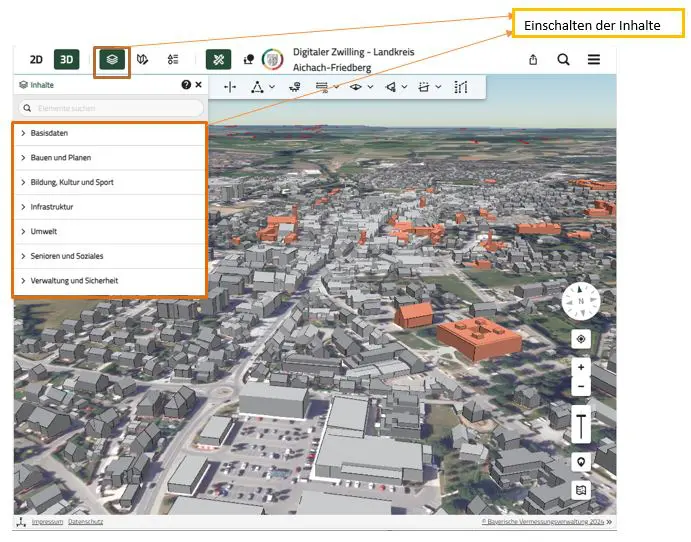
Task: Expand the Bauen und Planen category
Action: tap(60, 158)
